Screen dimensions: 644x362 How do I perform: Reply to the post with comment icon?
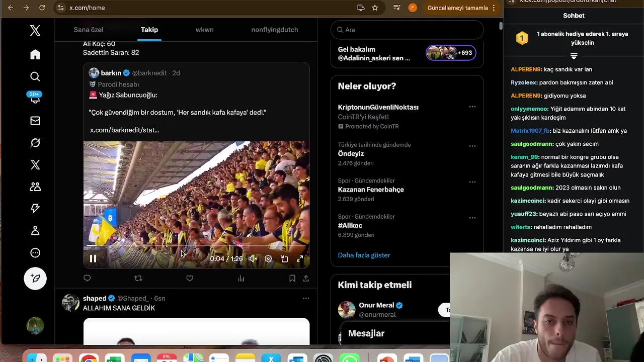tap(87, 278)
